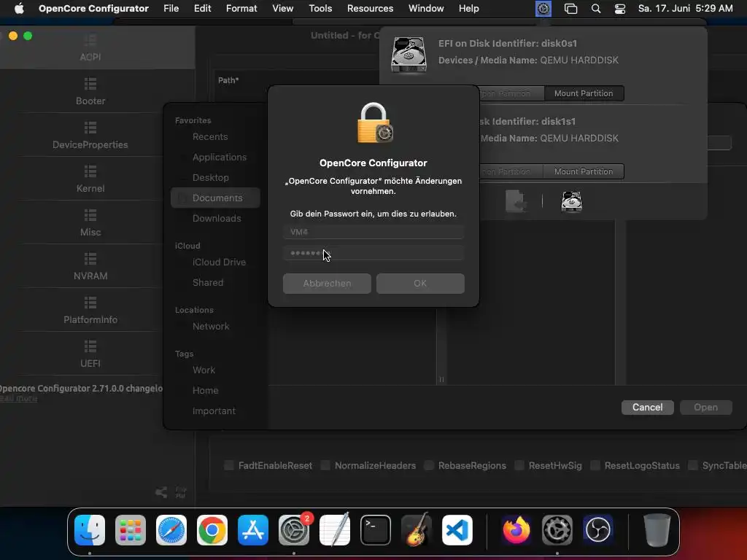
Task: Select the Important tag in sidebar
Action: (x=215, y=411)
